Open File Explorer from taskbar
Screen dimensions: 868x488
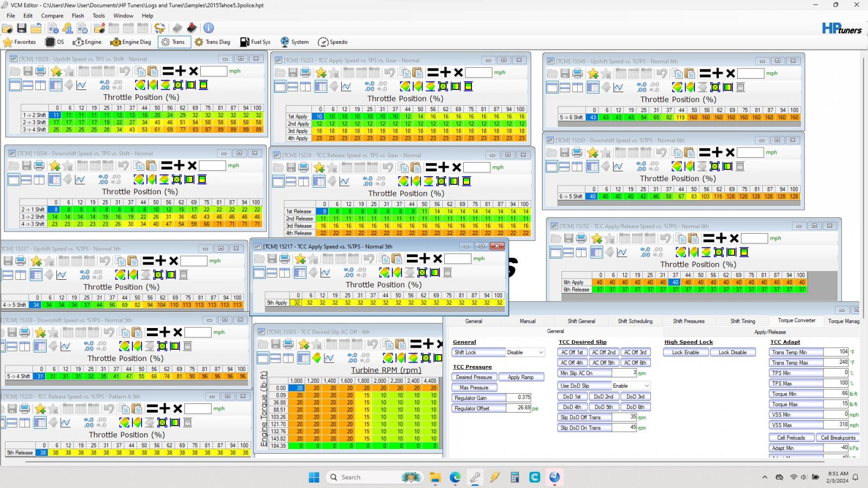pos(435,477)
